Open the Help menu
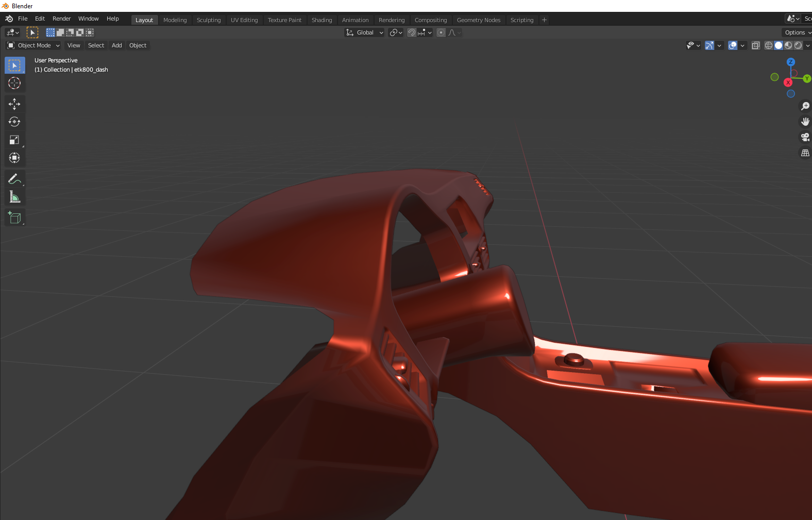This screenshot has height=520, width=812. [x=112, y=19]
